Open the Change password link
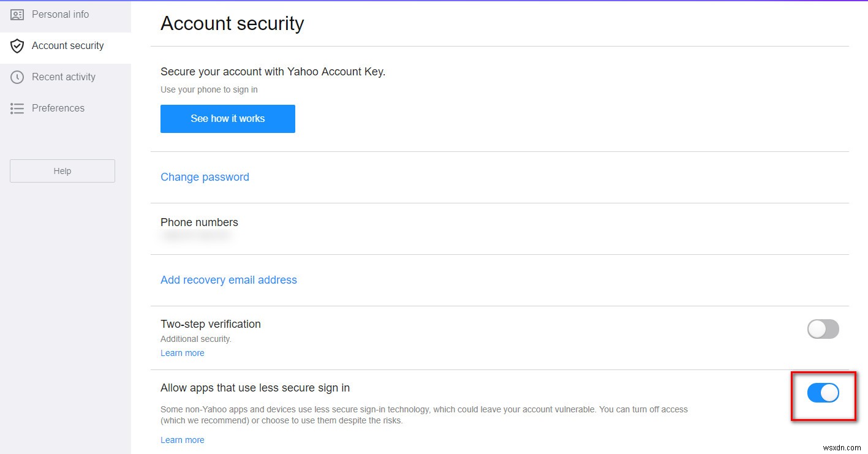The image size is (868, 454). [x=205, y=176]
